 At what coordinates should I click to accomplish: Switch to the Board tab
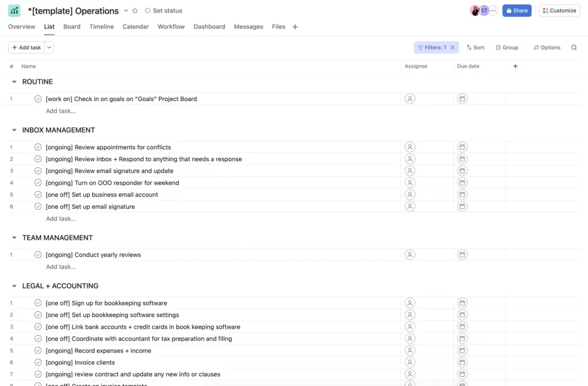(x=71, y=26)
